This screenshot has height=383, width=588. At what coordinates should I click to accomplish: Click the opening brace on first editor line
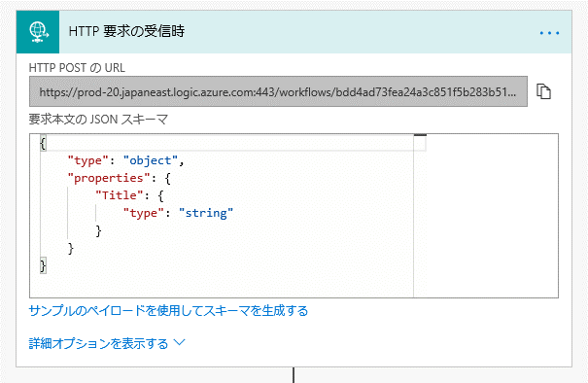[43, 143]
